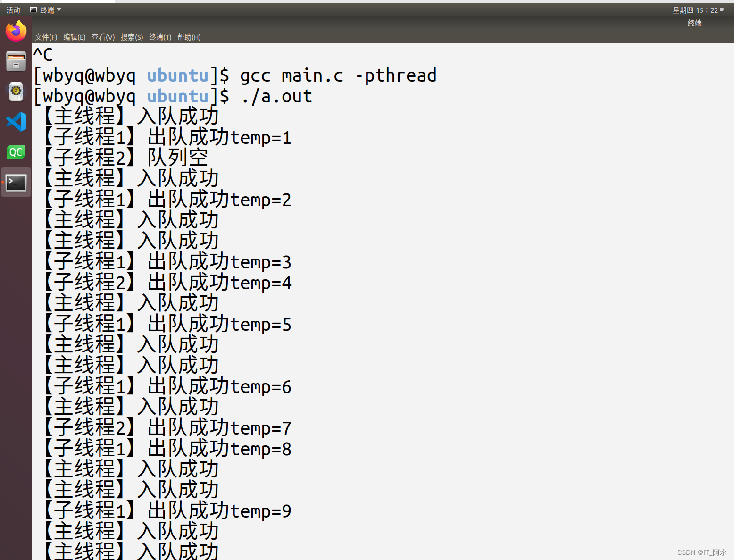Click the 出队成功temp=8 output line
The height and width of the screenshot is (560, 734).
pyautogui.click(x=168, y=449)
